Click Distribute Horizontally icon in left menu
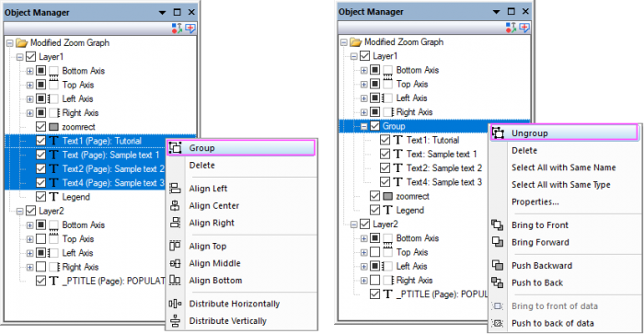644x334 pixels. 175,304
